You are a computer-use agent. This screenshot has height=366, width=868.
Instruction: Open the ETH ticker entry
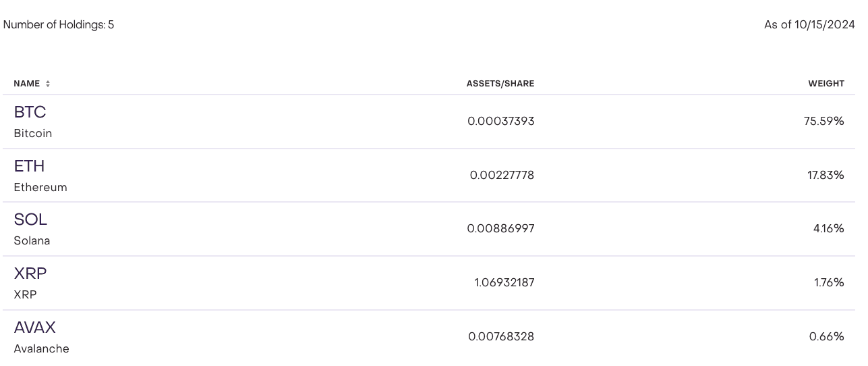coord(29,166)
